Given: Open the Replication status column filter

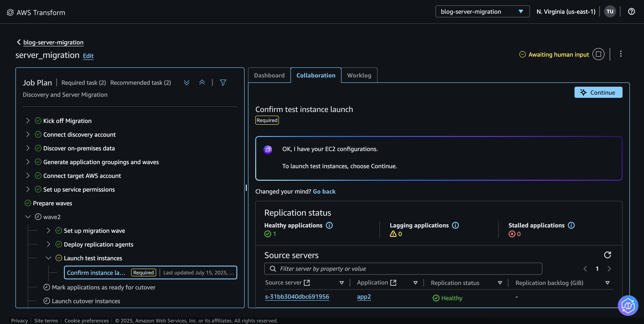Looking at the screenshot, I should click(500, 283).
